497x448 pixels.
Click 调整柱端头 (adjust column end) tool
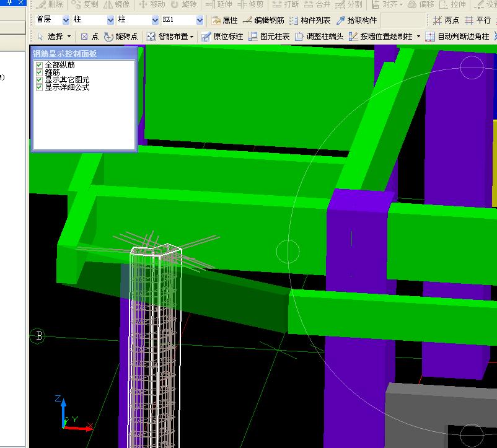pos(320,37)
